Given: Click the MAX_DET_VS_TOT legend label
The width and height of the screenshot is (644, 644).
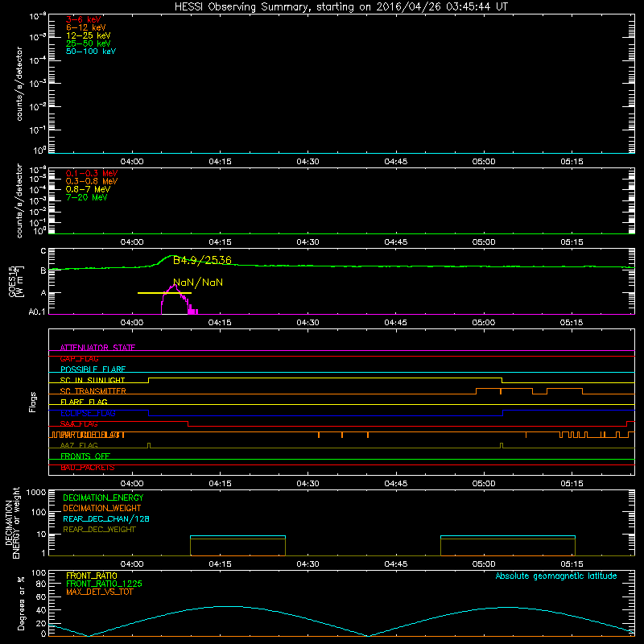Looking at the screenshot, I should (100, 592).
